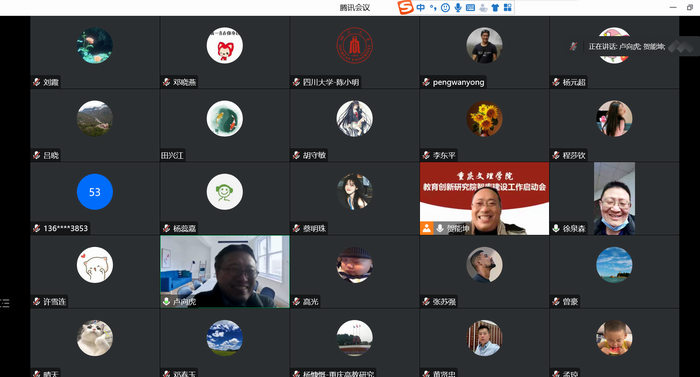700x377 pixels.
Task: Click the 田兴江 name label
Action: click(172, 155)
